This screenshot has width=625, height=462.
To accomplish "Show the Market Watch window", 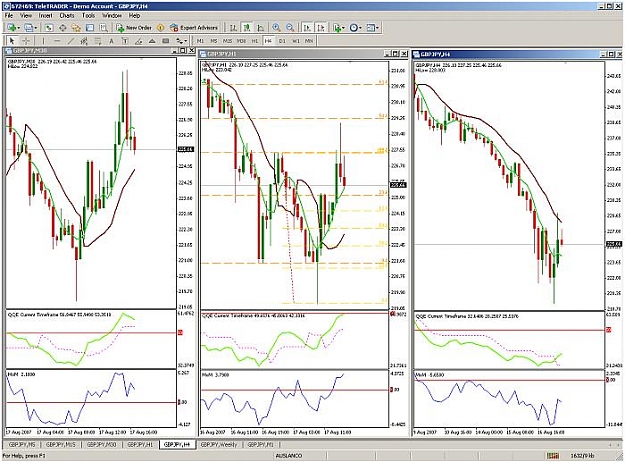I will tap(49, 28).
